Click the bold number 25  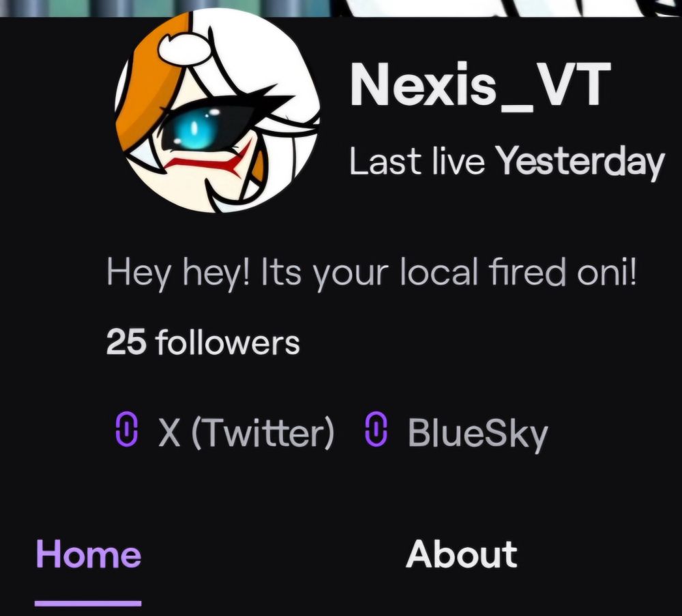point(125,342)
